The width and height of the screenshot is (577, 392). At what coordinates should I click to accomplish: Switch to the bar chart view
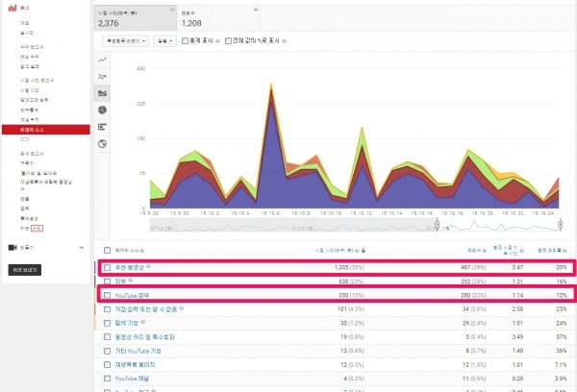click(102, 127)
